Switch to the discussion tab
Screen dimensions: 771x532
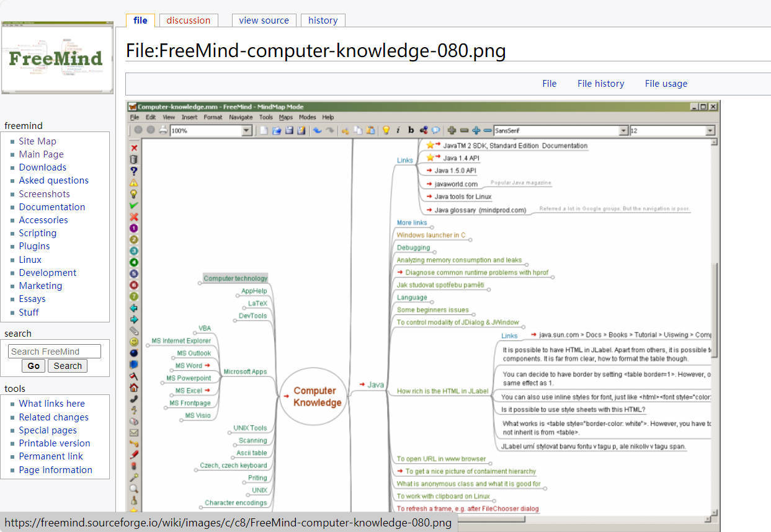click(x=189, y=20)
